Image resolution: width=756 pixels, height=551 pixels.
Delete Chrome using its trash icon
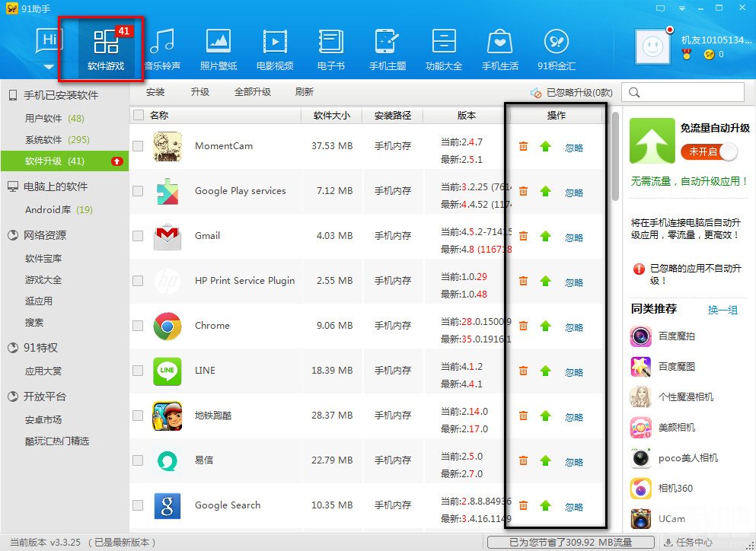point(523,326)
